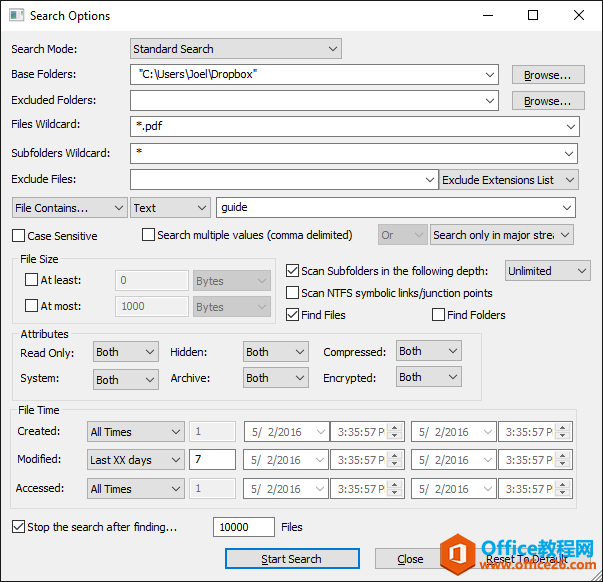Click Browse next to Base Folders
Screen dimensions: 603x582
pos(548,75)
